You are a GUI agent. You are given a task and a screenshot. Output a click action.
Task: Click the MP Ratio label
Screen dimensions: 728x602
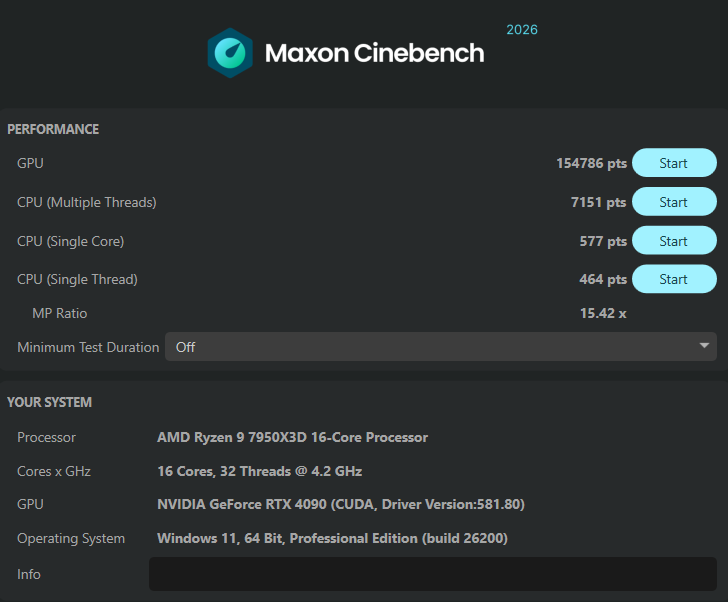[60, 313]
